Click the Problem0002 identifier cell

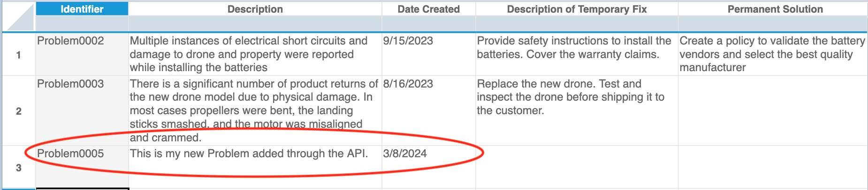tap(70, 41)
